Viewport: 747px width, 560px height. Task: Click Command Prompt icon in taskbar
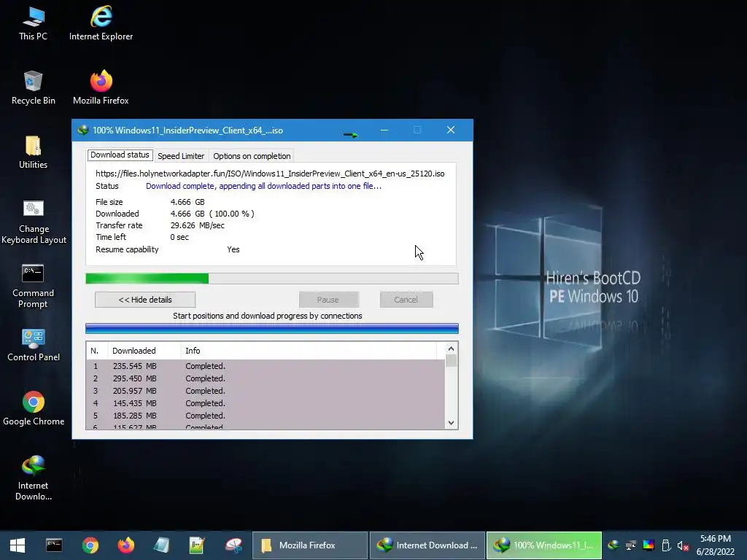54,545
